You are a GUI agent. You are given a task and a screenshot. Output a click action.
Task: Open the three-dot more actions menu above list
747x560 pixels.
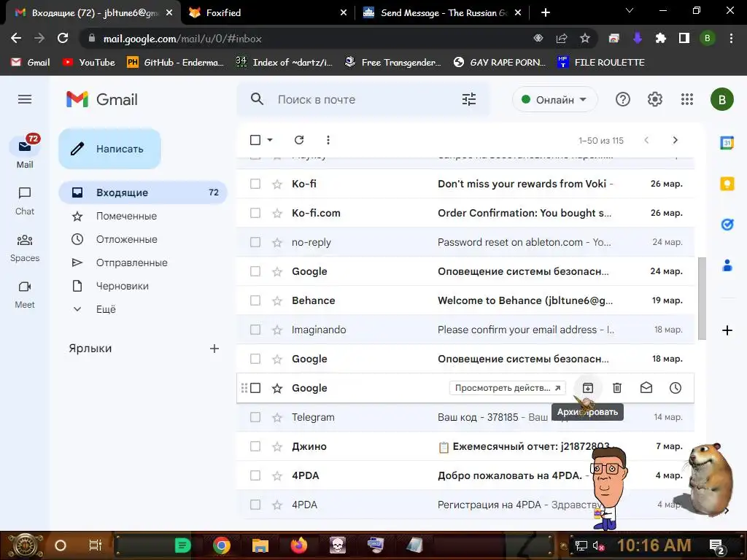(328, 140)
